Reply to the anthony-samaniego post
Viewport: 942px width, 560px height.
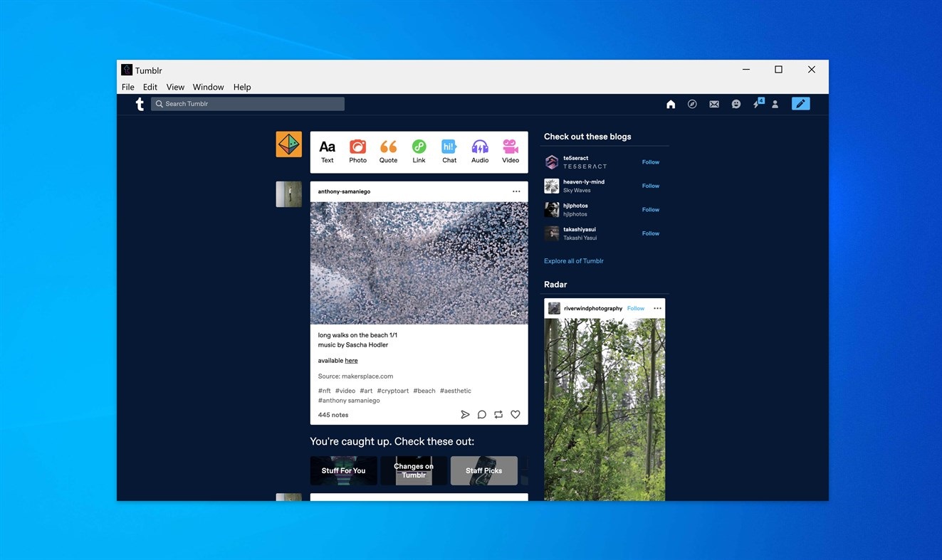tap(482, 414)
